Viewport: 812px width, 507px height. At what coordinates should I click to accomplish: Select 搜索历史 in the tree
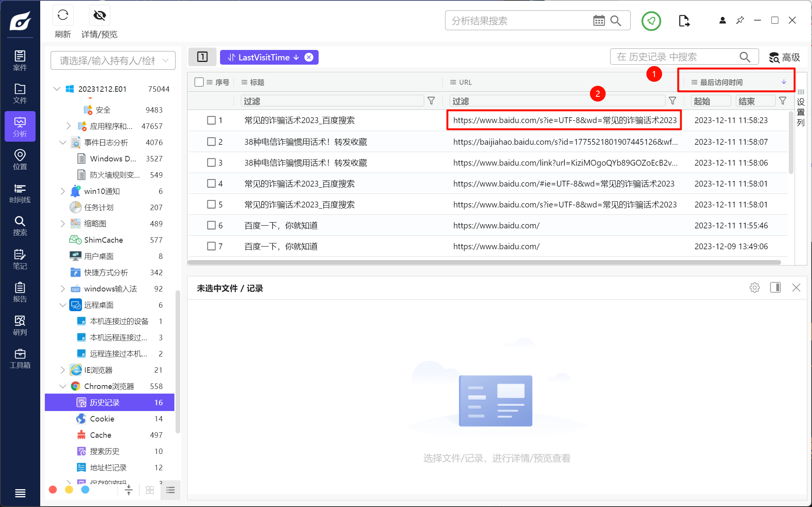coord(104,451)
